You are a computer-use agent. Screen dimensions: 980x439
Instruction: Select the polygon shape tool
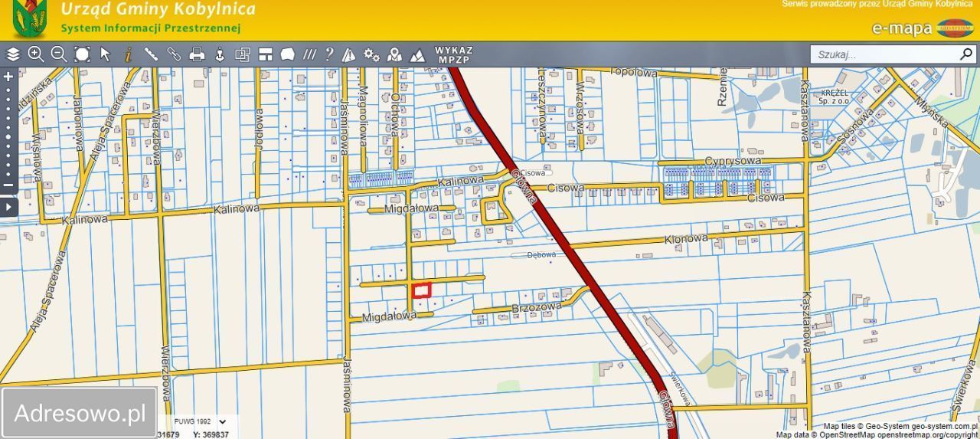[x=288, y=54]
